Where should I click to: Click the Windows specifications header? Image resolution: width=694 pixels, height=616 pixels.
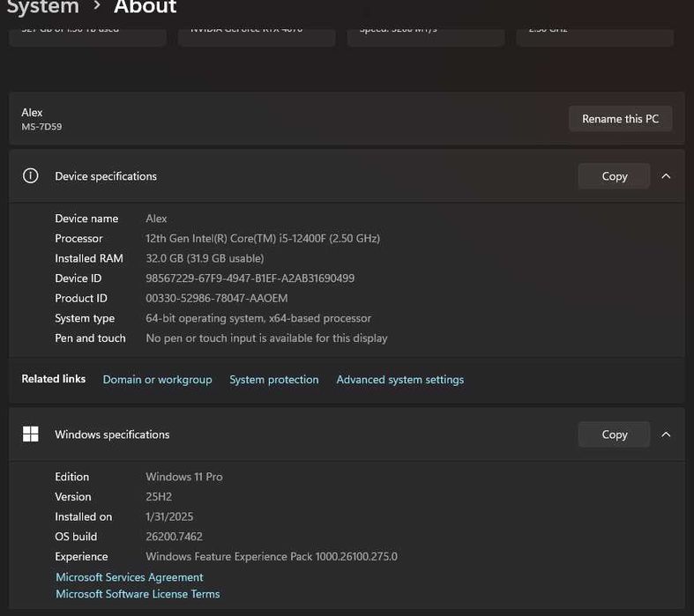click(x=347, y=434)
